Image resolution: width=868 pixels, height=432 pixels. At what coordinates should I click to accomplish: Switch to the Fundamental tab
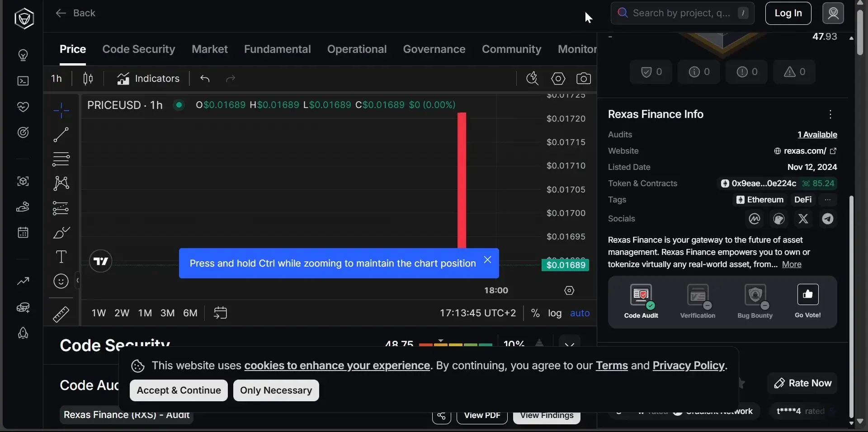(278, 49)
